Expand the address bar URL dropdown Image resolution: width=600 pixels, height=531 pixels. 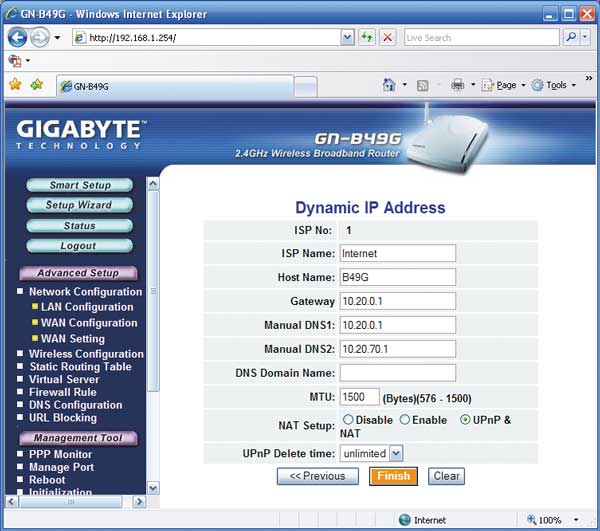(x=347, y=37)
